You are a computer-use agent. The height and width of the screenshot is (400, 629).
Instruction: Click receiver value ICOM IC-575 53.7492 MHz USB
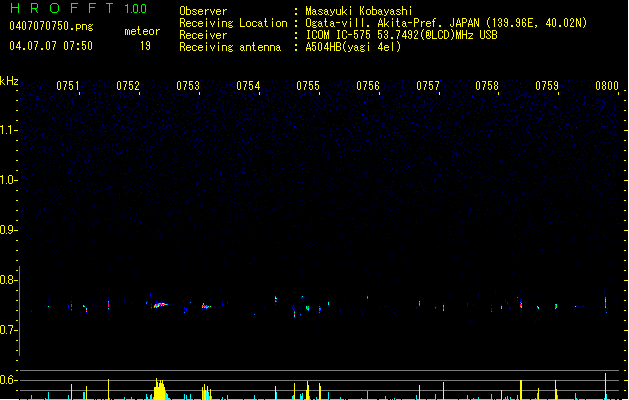click(x=401, y=35)
